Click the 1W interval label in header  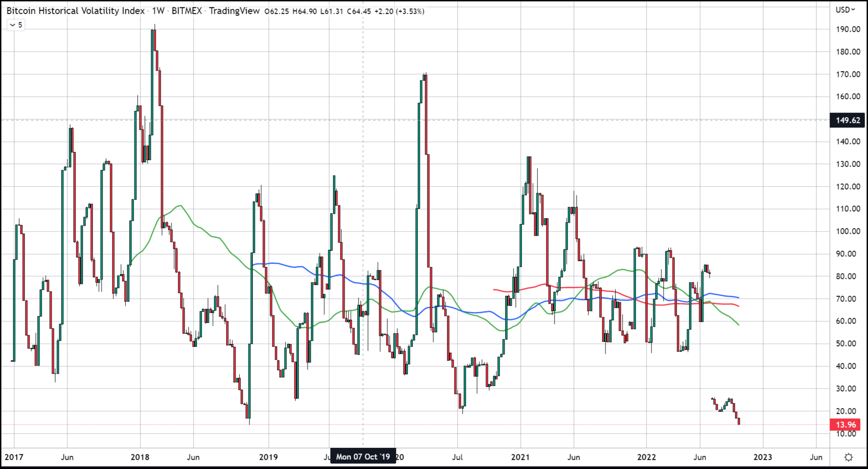pyautogui.click(x=158, y=11)
